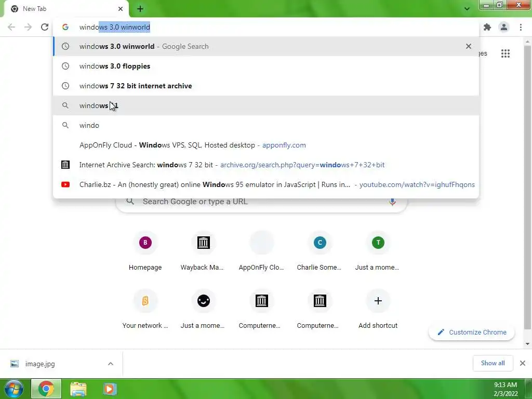Choose the windows 11 search suggestion

pyautogui.click(x=266, y=105)
